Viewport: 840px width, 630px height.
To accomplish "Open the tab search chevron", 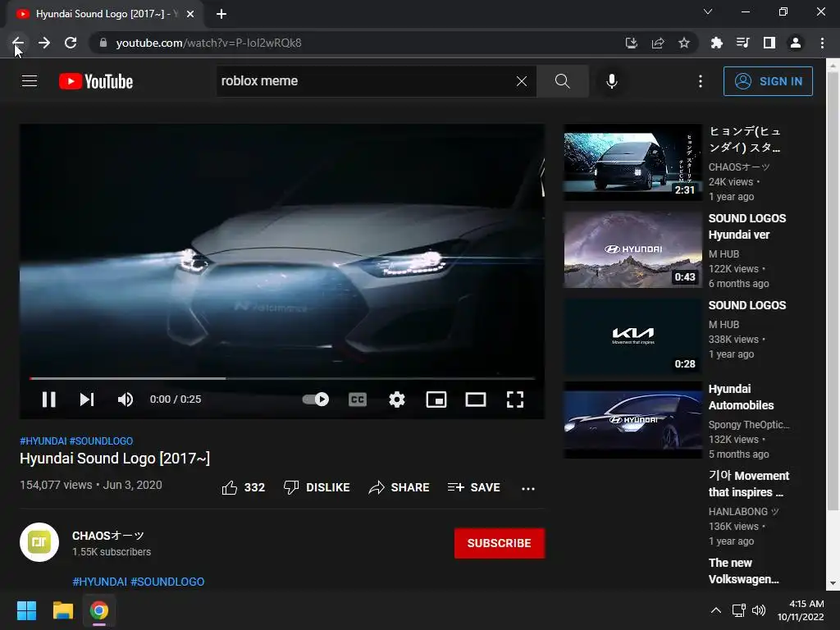I will coord(708,11).
